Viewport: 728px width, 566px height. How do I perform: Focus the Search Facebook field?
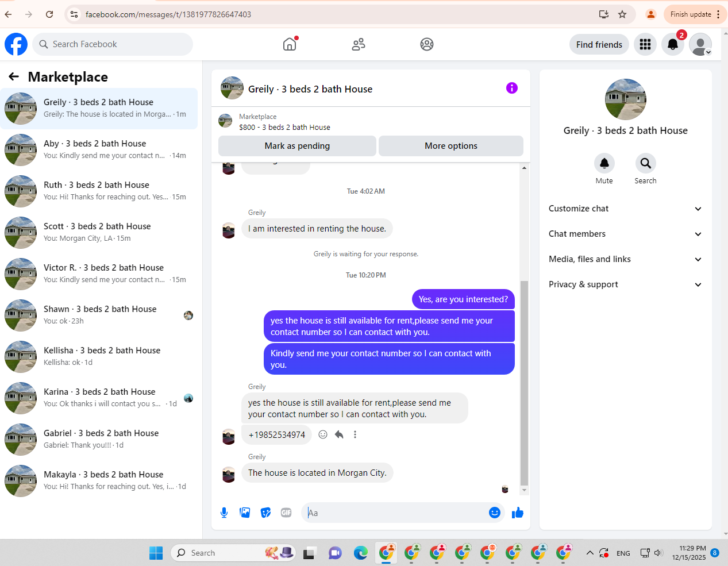point(113,44)
